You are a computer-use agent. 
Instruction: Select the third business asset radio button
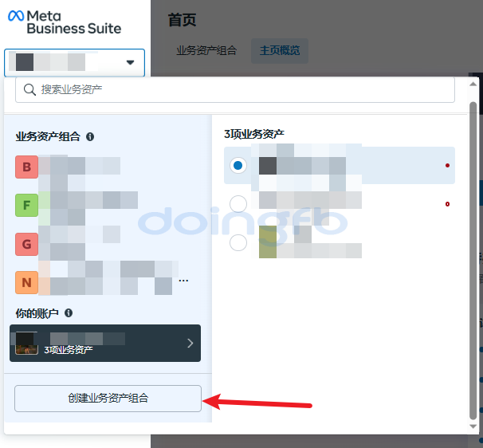coord(238,243)
